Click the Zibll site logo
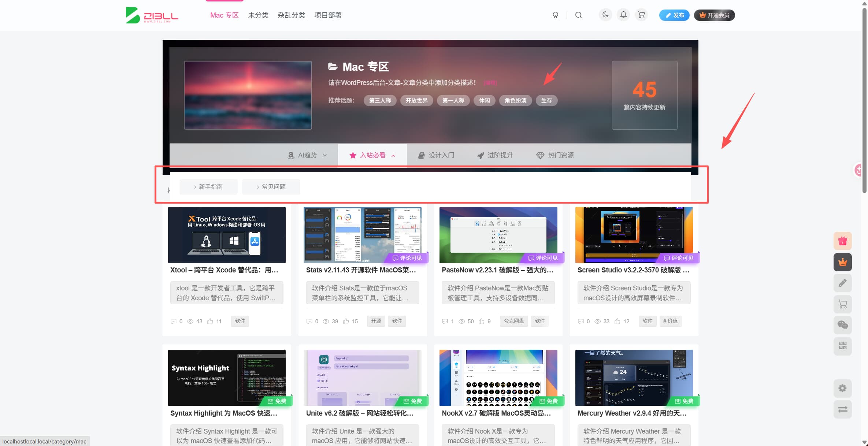Image resolution: width=868 pixels, height=446 pixels. click(x=152, y=15)
